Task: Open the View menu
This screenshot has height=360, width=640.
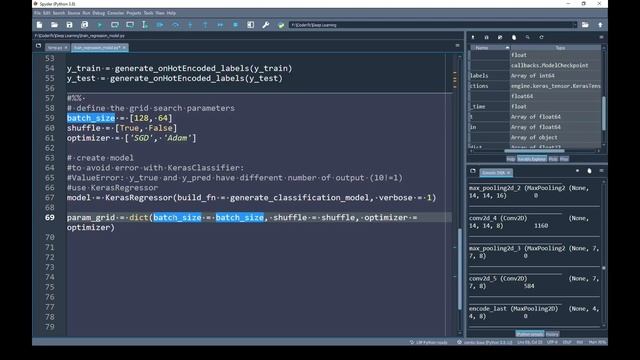Action: coord(160,13)
